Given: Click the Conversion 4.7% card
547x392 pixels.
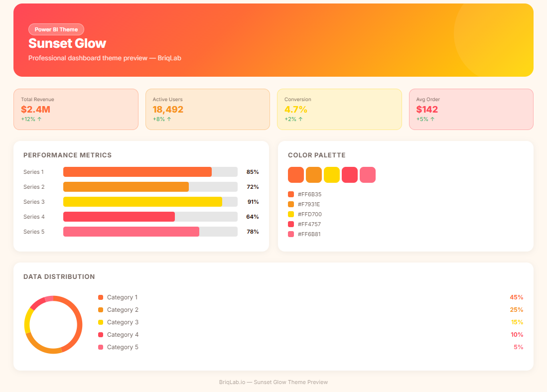Looking at the screenshot, I should (339, 109).
